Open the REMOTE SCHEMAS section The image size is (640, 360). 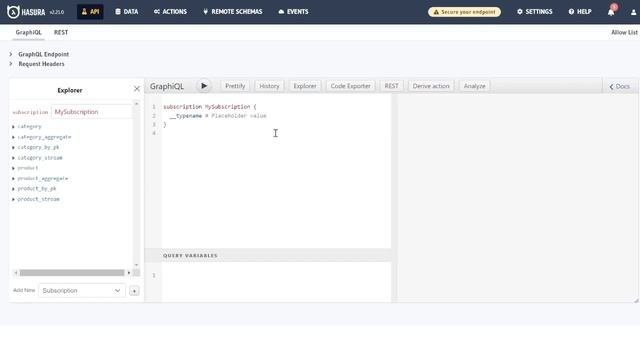233,12
